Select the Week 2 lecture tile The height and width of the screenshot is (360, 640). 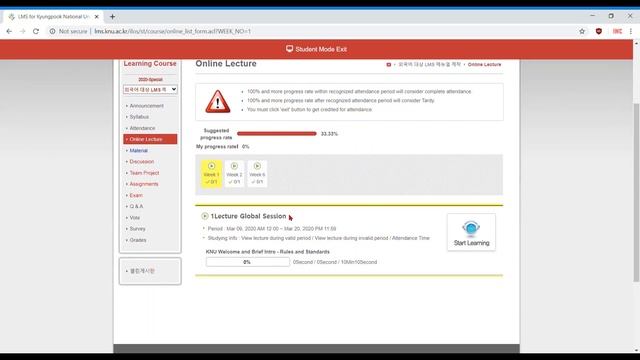coord(234,174)
